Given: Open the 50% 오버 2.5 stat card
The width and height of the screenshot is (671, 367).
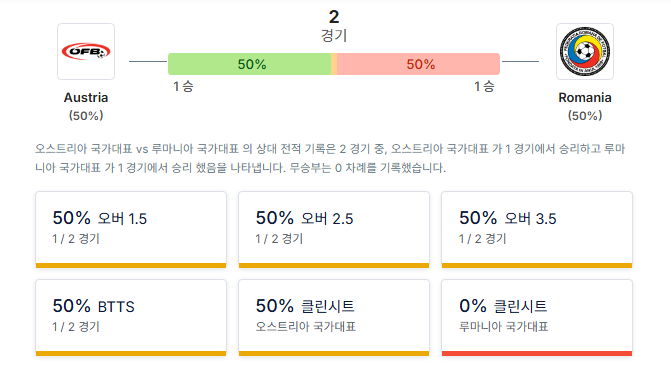Looking at the screenshot, I should point(334,230).
